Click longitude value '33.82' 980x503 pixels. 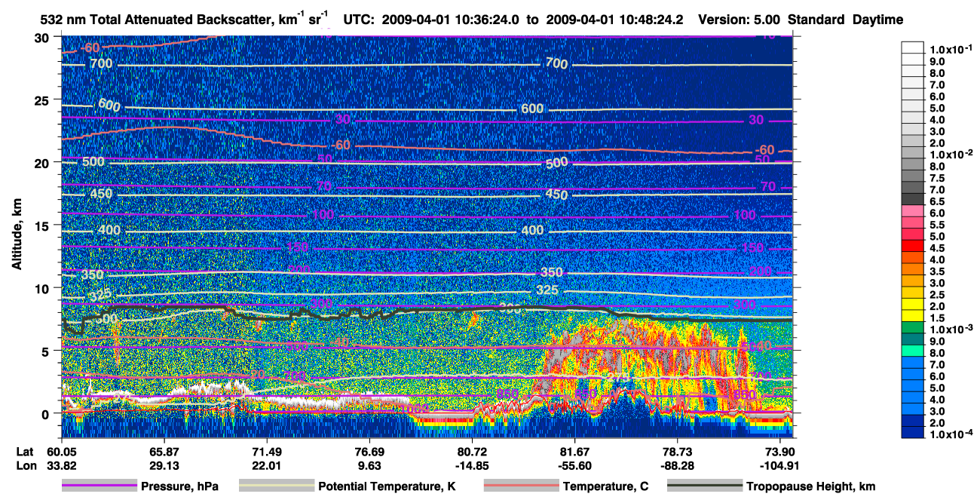click(60, 465)
